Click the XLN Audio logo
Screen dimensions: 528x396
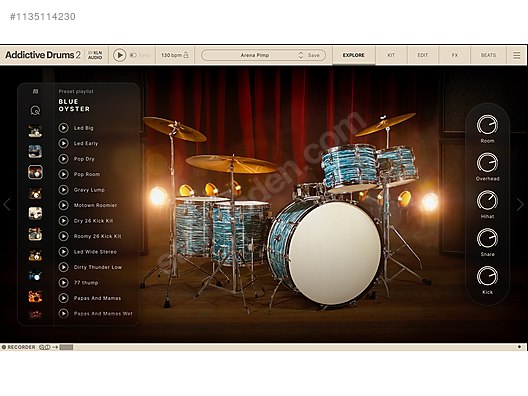click(95, 55)
